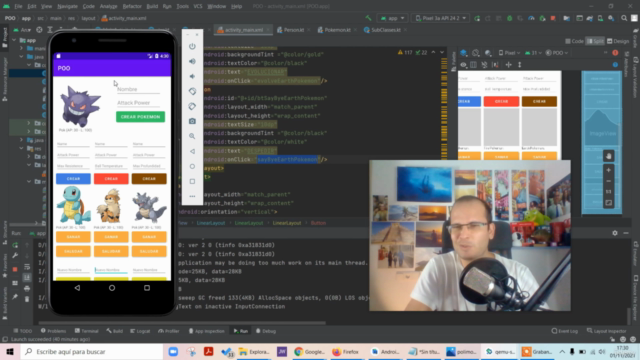The height and width of the screenshot is (360, 640).
Task: Click the Attack Power field beside Gengar
Action: click(139, 103)
